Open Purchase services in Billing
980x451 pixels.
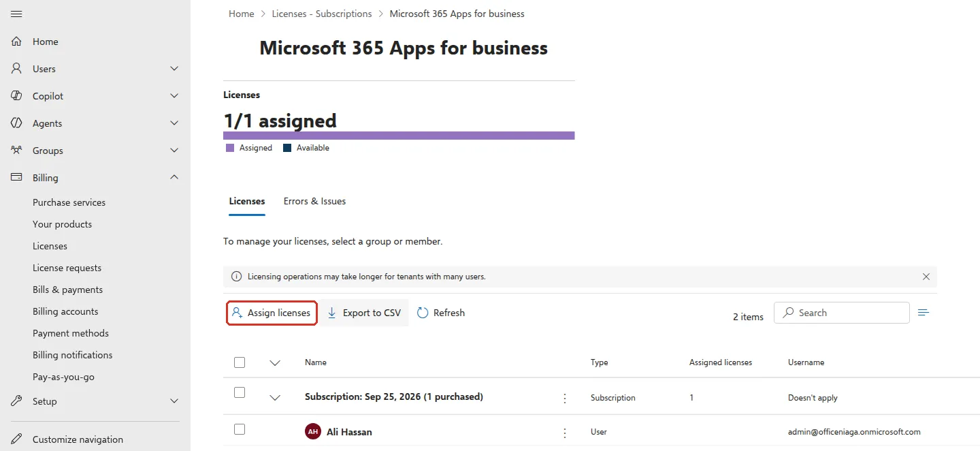(69, 202)
